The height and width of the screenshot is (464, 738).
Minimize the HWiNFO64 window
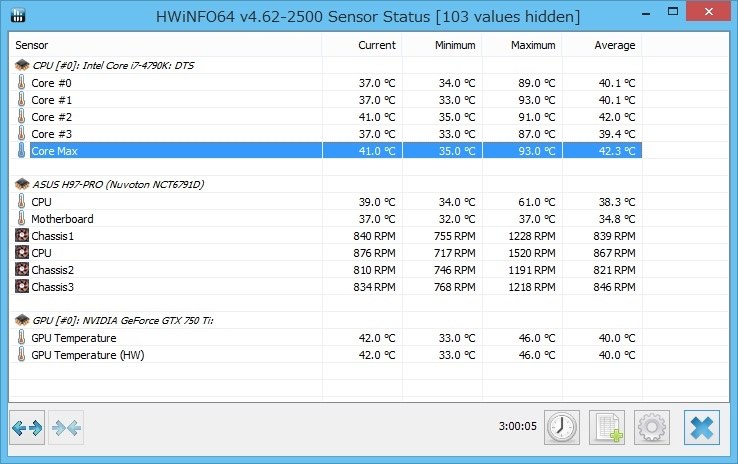646,13
